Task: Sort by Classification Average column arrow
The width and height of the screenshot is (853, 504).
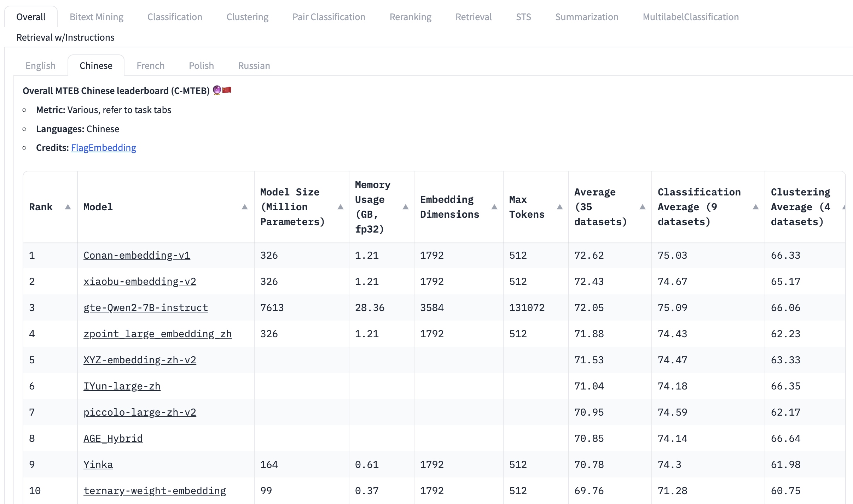Action: pos(755,207)
